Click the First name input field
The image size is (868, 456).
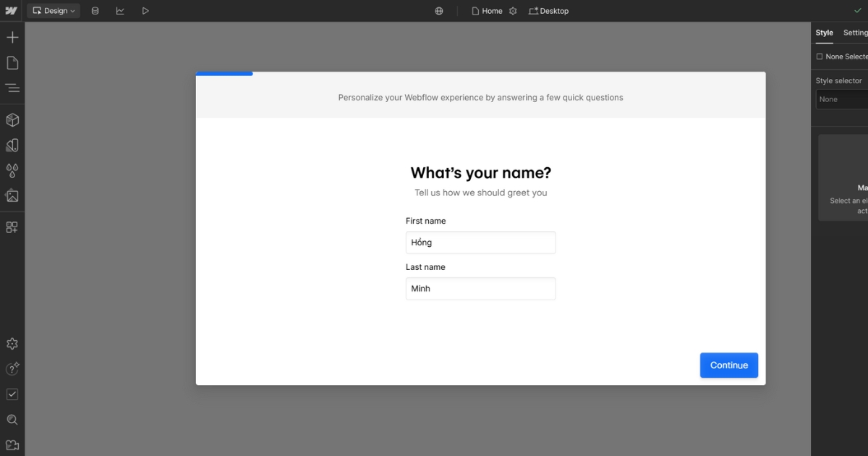click(x=480, y=242)
